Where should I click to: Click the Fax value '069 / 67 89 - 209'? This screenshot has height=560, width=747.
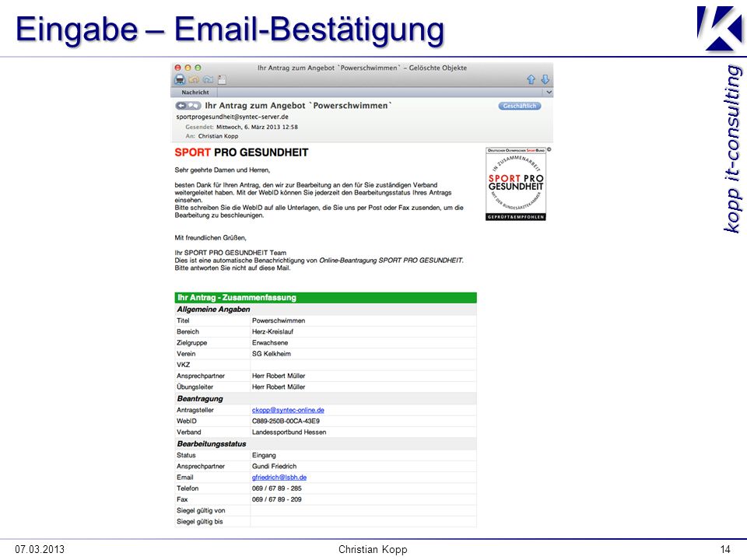coord(276,499)
